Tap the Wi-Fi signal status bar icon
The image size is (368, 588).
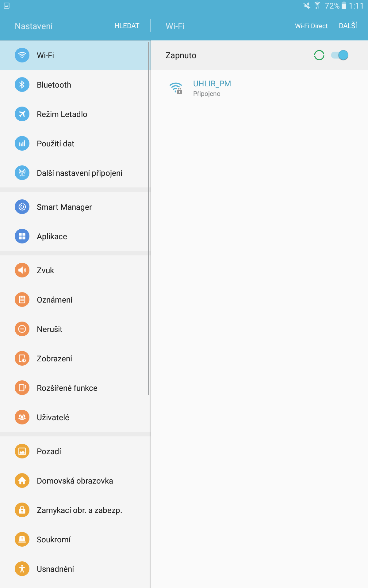point(317,6)
